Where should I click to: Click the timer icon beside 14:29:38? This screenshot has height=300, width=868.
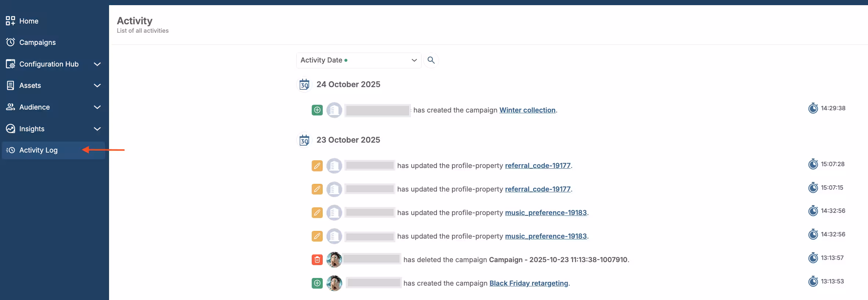pos(813,108)
